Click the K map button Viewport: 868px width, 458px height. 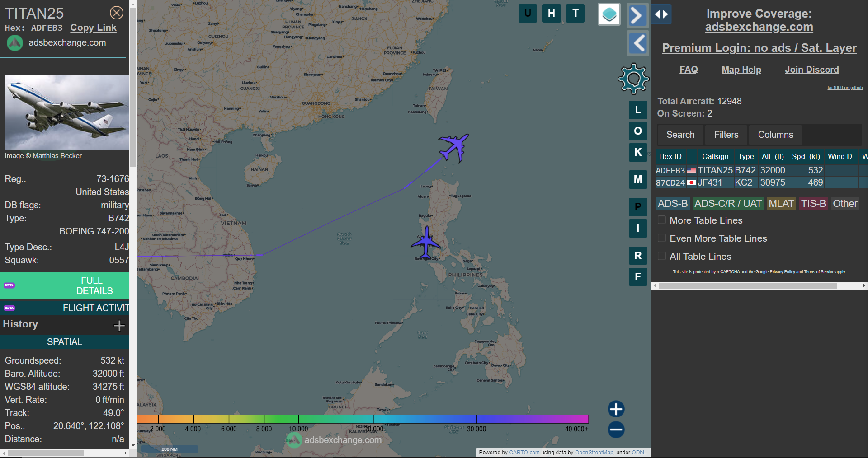[x=638, y=152]
